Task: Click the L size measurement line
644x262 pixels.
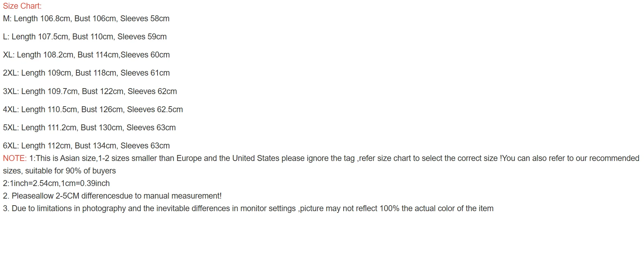Action: tap(85, 37)
